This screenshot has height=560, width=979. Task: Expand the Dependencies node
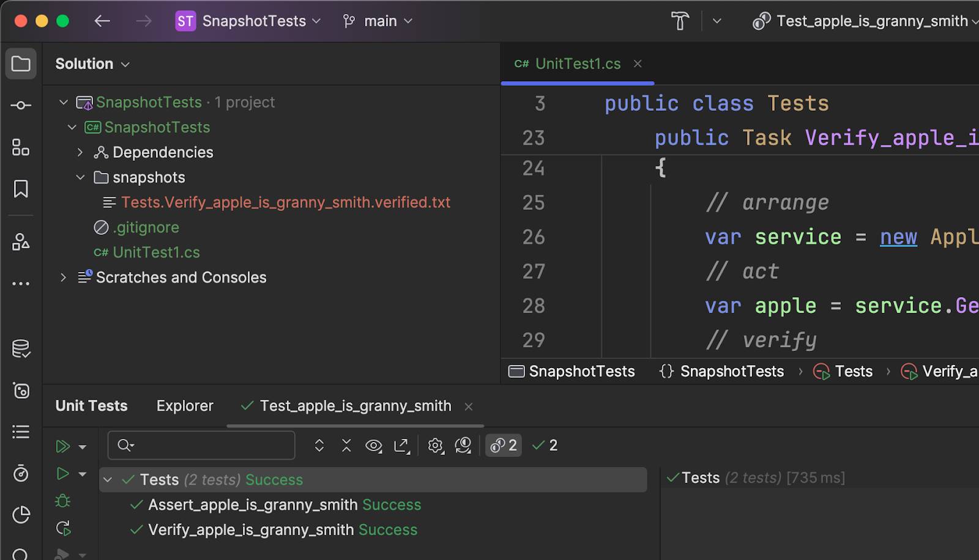(x=80, y=152)
